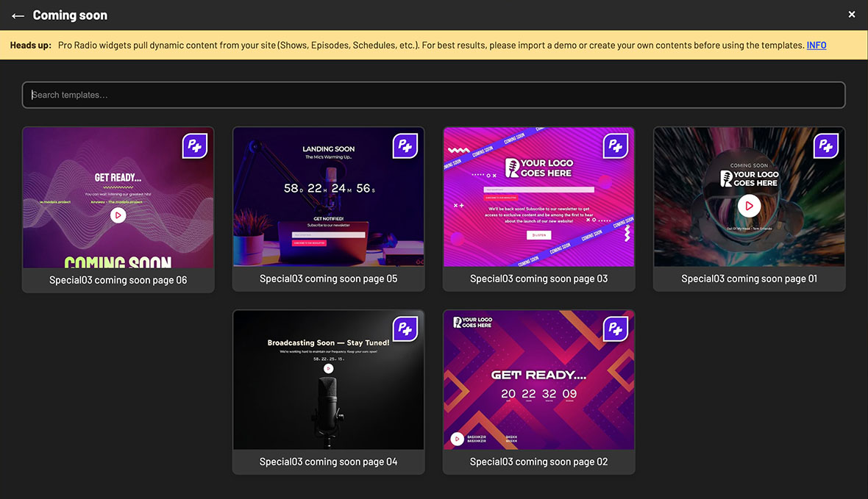This screenshot has width=868, height=499.
Task: Click the P+ badge on page 04 template
Action: pyautogui.click(x=405, y=329)
